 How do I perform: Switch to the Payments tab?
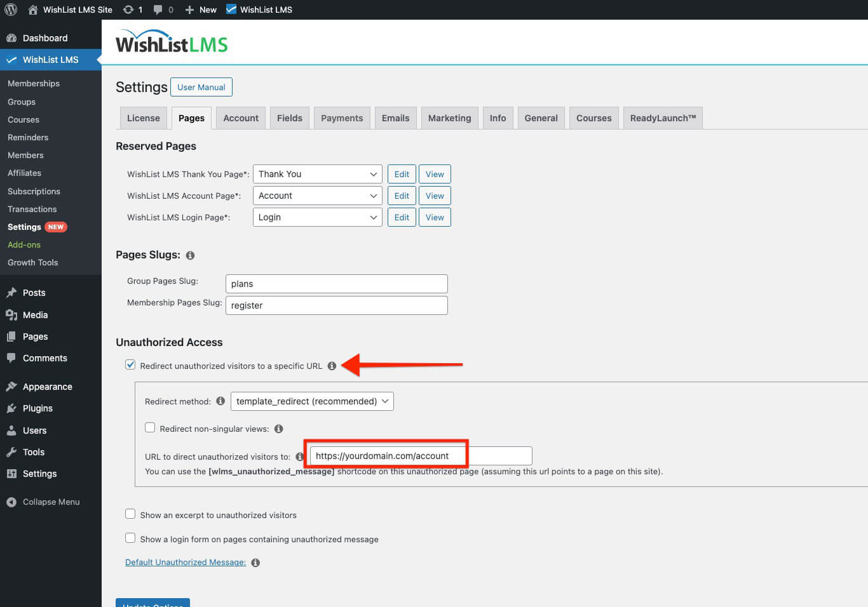point(342,117)
